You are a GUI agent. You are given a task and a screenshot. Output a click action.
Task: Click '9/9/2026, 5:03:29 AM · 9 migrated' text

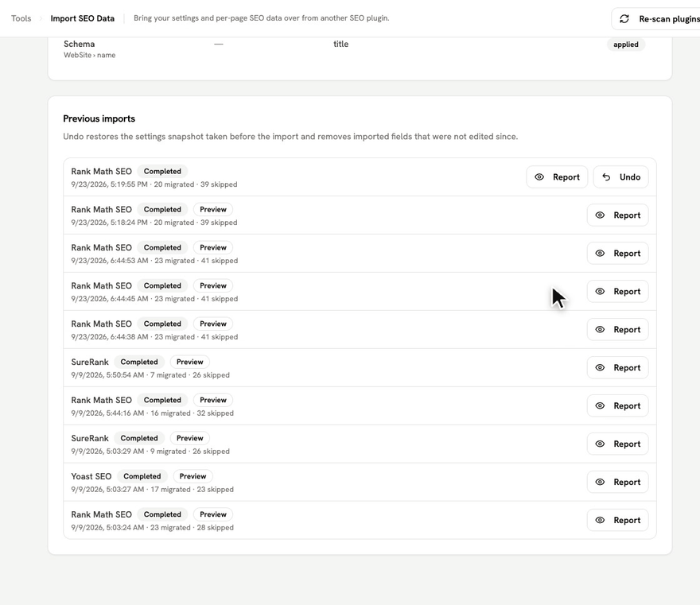point(129,452)
